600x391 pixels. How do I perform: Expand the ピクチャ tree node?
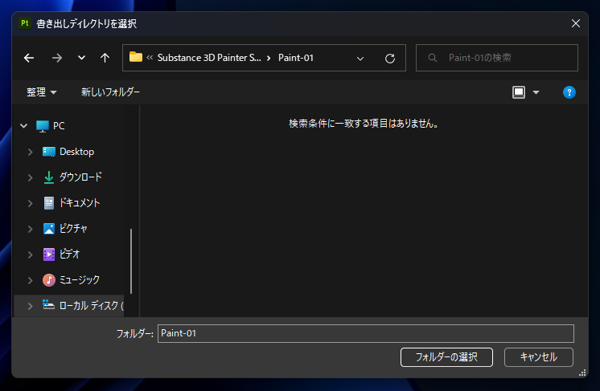30,229
